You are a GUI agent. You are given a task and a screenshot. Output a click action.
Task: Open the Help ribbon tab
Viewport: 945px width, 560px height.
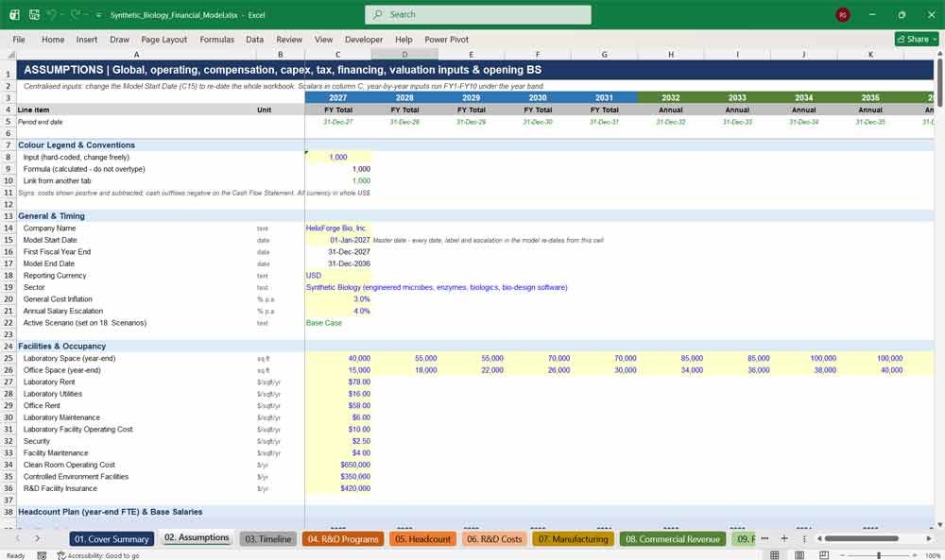[404, 39]
